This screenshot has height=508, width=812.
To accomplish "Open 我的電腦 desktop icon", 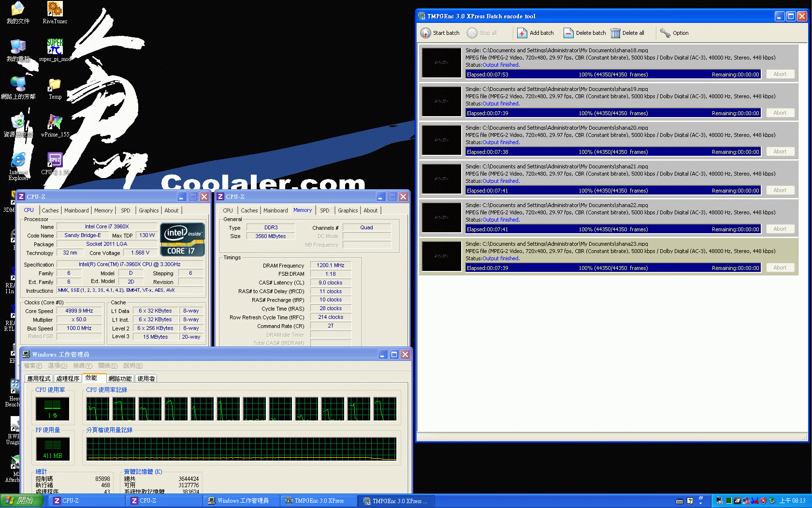I will (x=18, y=50).
